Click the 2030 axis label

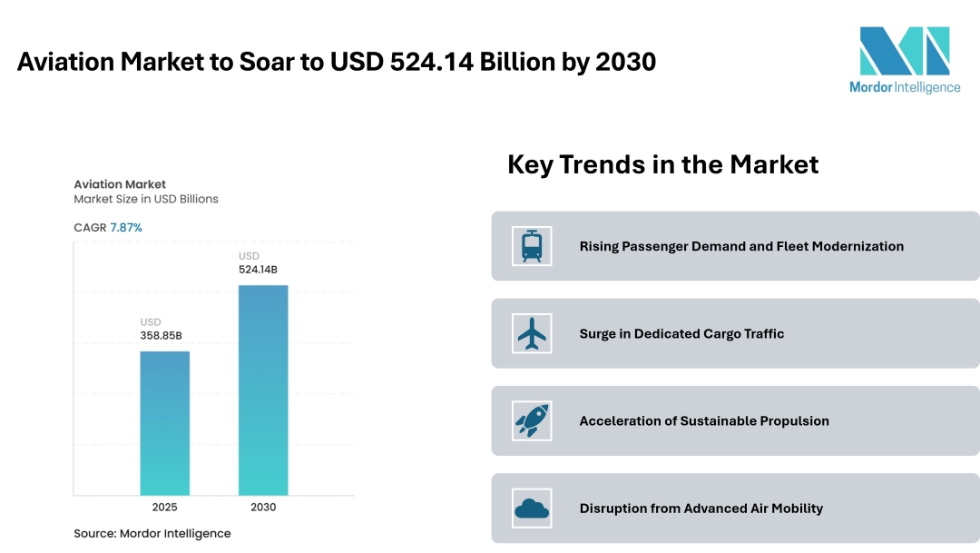263,507
